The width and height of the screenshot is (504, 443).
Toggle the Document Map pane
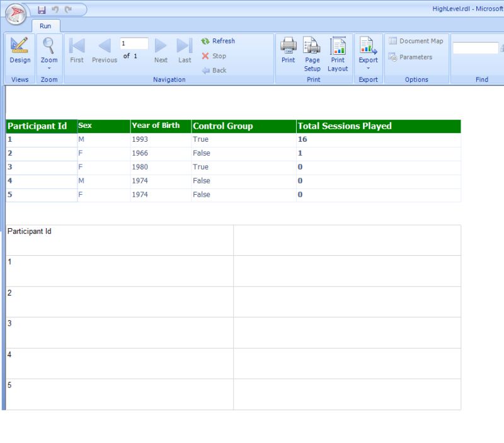416,40
